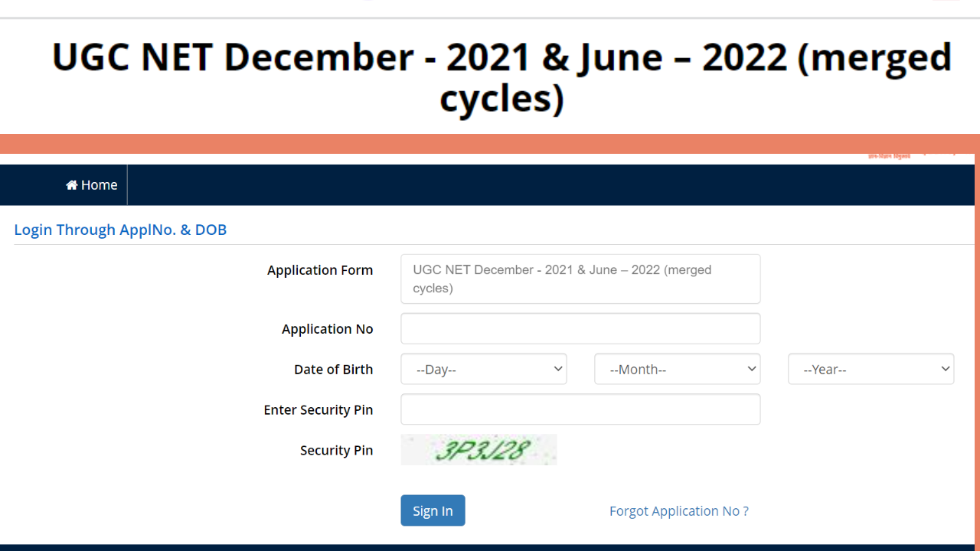Click the dropdown arrow on the Year selector
Screen dimensions: 980x551
pos(944,369)
